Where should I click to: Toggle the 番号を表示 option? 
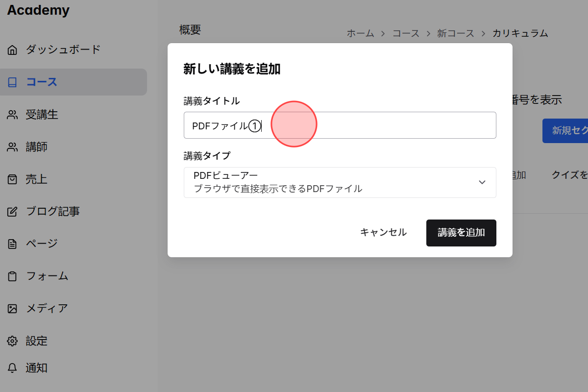(x=537, y=100)
